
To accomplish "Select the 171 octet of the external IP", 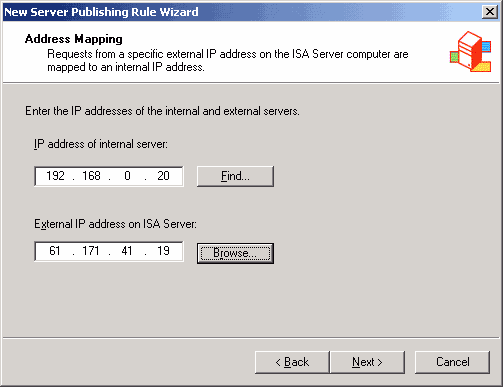I will click(x=91, y=251).
